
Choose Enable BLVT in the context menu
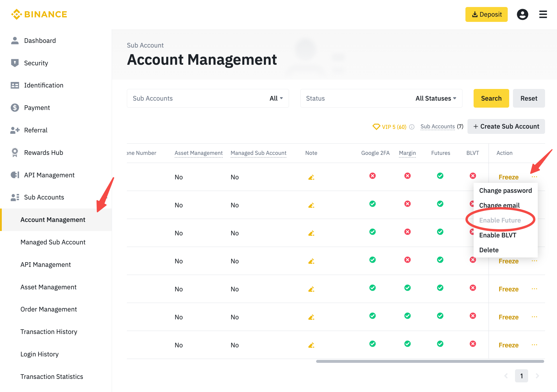click(x=498, y=235)
